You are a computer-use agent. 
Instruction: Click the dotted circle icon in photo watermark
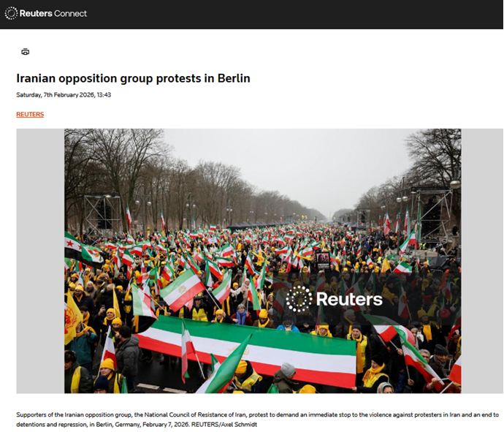coord(299,299)
